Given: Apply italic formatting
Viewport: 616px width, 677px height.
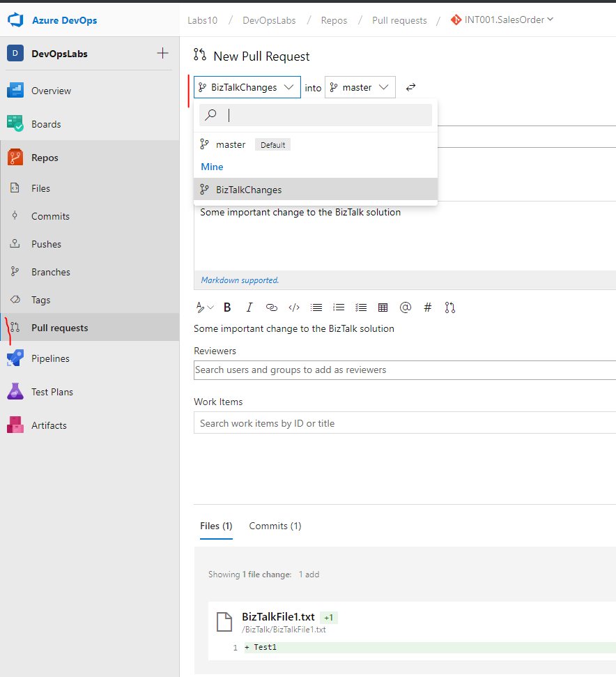Looking at the screenshot, I should pyautogui.click(x=249, y=307).
